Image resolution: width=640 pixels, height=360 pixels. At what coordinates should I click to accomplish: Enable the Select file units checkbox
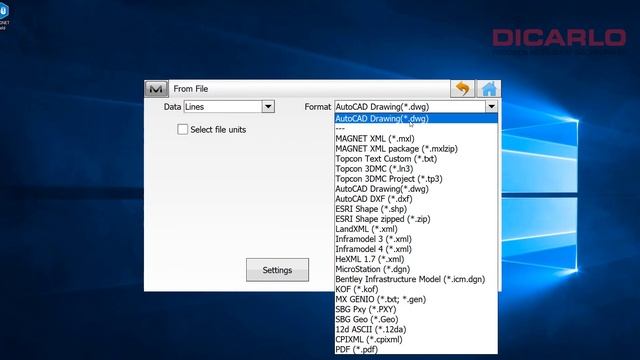(x=182, y=129)
